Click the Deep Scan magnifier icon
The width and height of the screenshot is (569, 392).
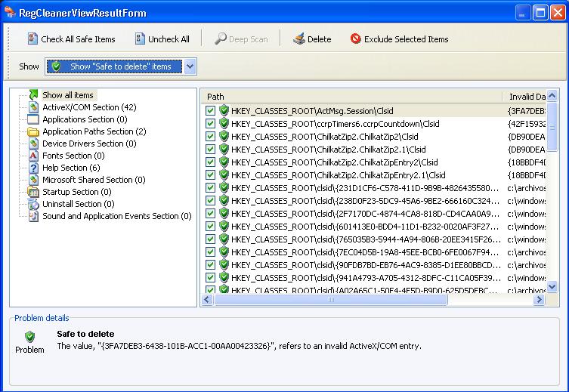(220, 39)
